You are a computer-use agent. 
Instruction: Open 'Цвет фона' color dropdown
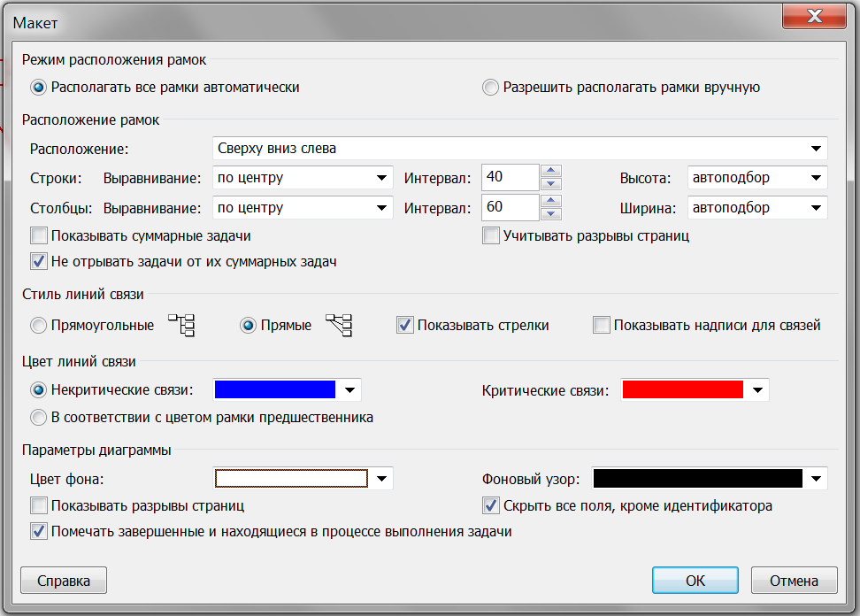coord(381,479)
